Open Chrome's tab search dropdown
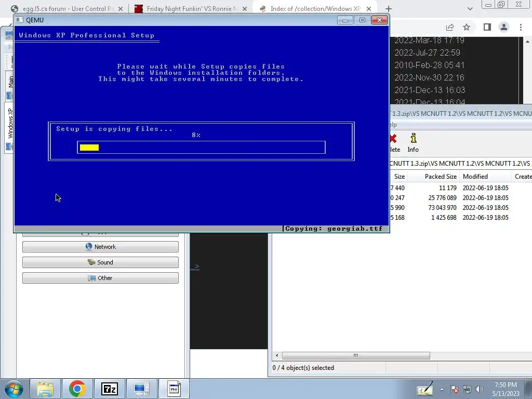Viewport: 532px width, 399px height. click(470, 9)
